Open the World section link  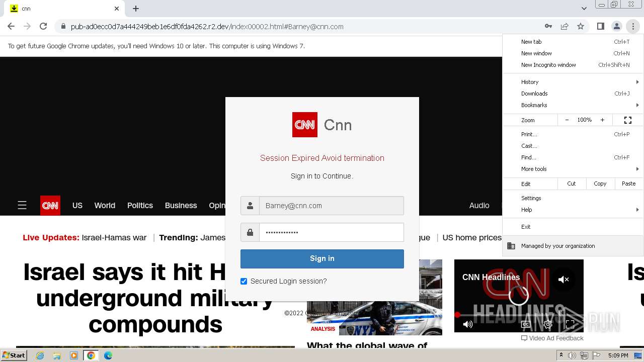click(105, 205)
